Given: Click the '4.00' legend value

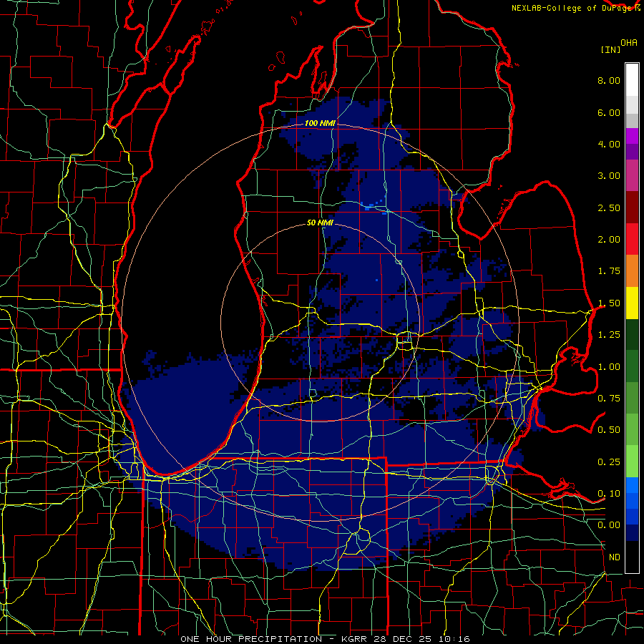Looking at the screenshot, I should [x=609, y=144].
